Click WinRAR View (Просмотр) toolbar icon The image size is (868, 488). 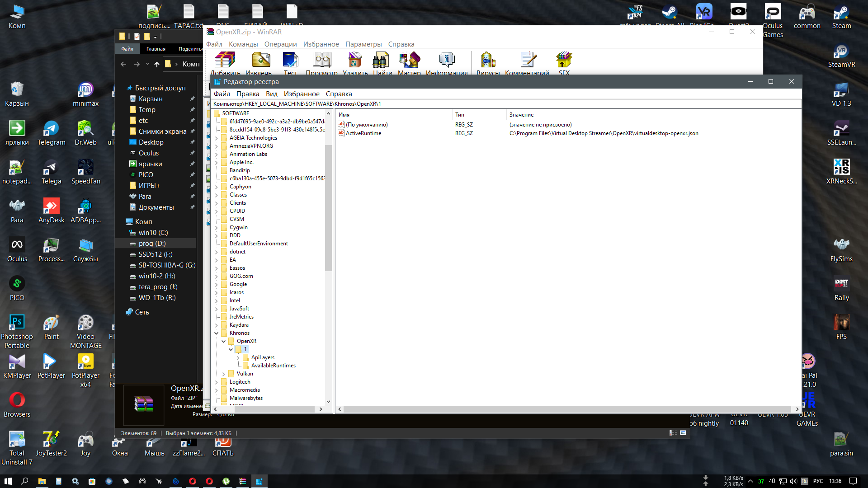click(321, 60)
